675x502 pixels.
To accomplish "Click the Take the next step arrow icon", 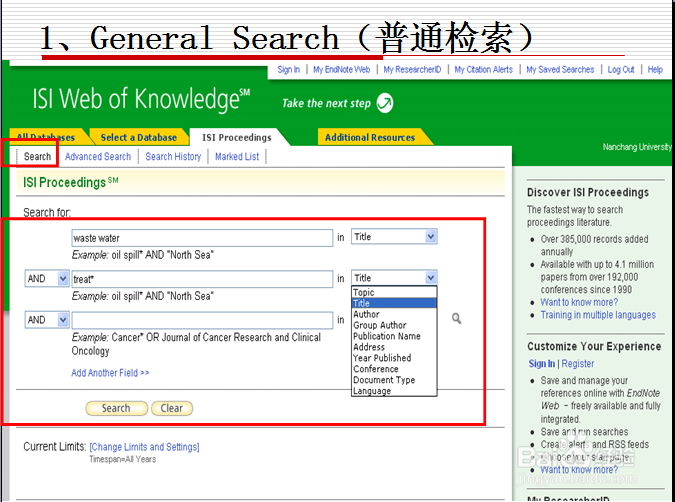I will [384, 103].
